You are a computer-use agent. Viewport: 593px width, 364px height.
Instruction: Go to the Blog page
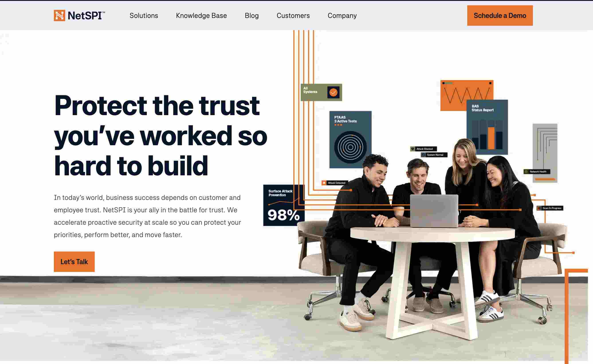252,16
